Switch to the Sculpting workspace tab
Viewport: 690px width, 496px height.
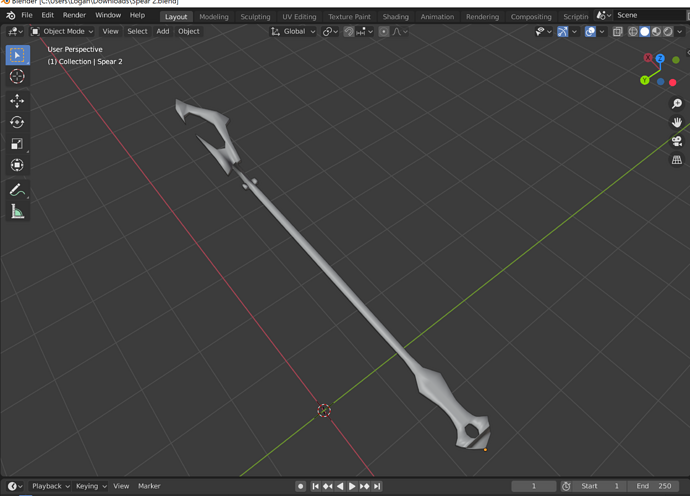click(255, 17)
